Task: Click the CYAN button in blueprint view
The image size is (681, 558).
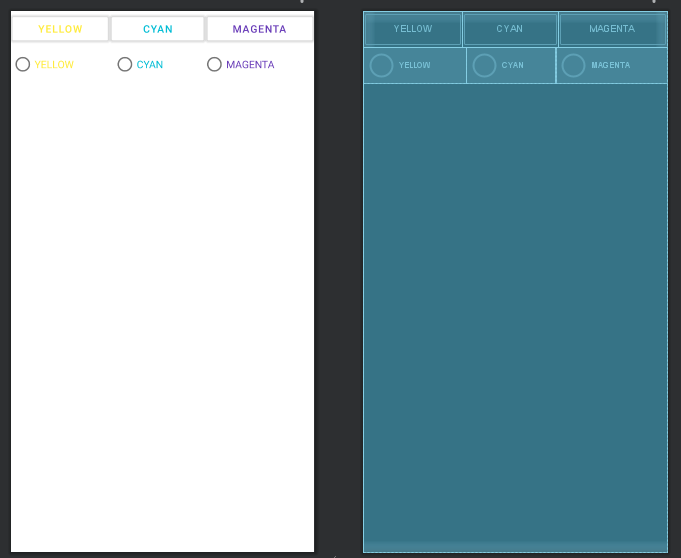Action: (x=510, y=29)
